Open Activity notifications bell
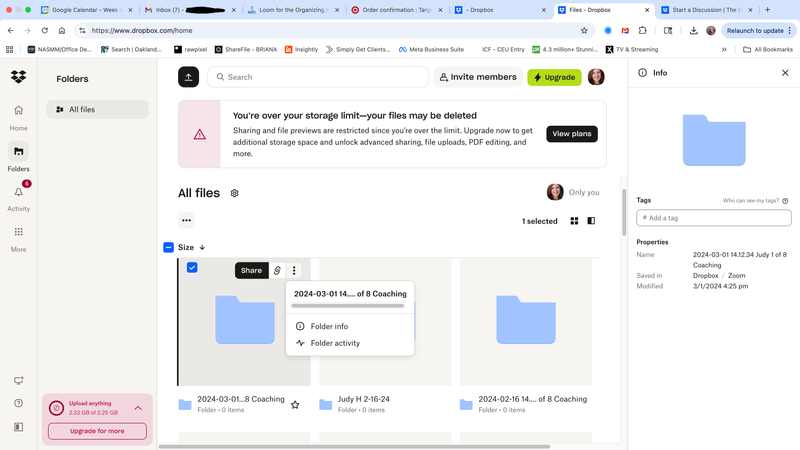 [18, 197]
